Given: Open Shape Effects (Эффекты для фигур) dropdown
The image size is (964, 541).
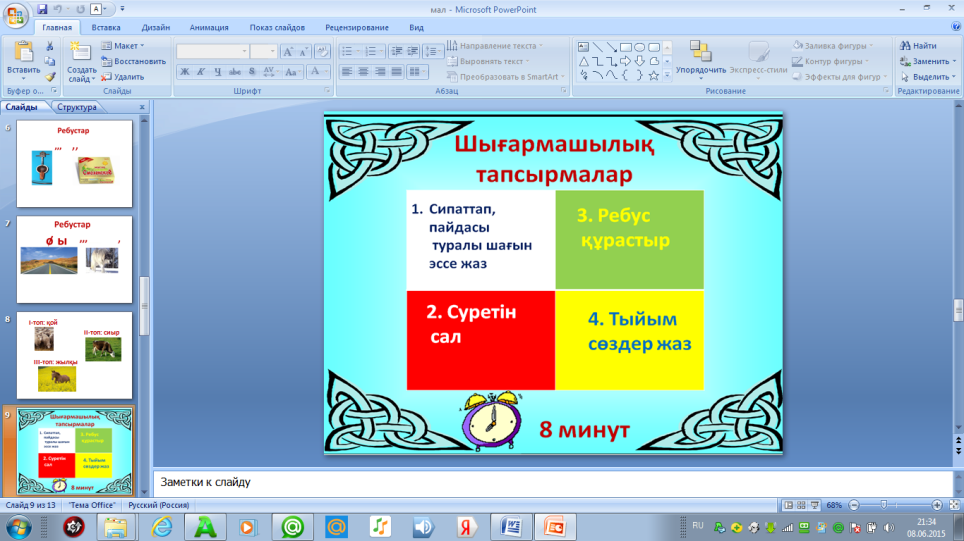Looking at the screenshot, I should pos(840,77).
